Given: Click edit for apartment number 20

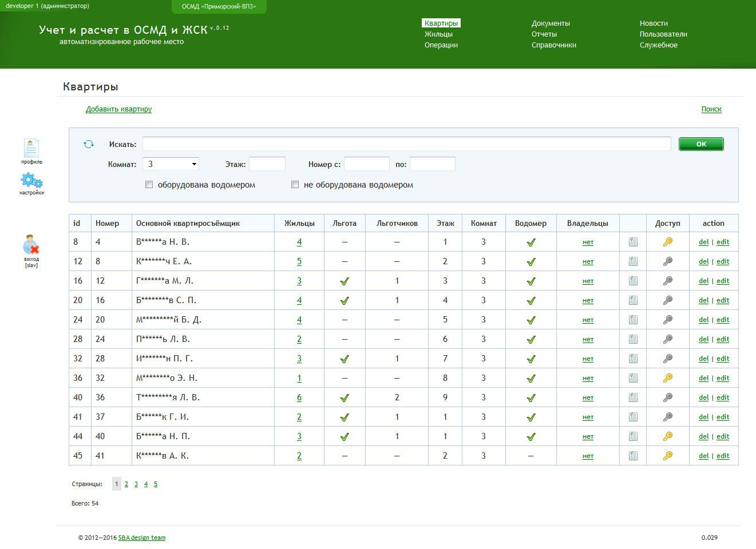Looking at the screenshot, I should [723, 320].
